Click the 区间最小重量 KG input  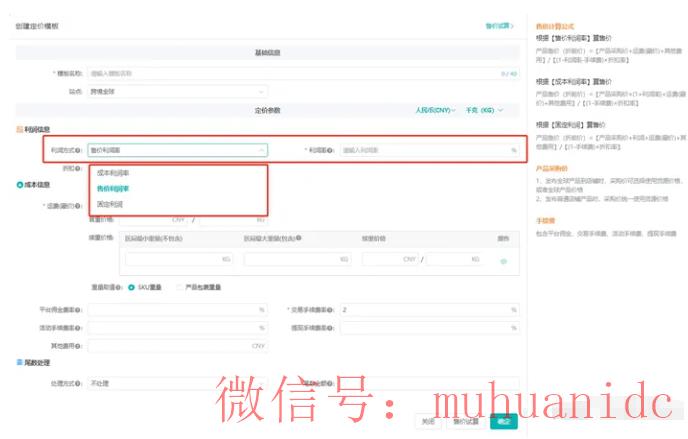click(x=179, y=259)
